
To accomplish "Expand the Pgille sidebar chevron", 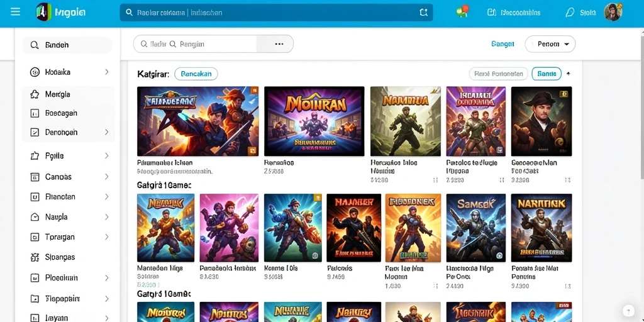I will [107, 156].
